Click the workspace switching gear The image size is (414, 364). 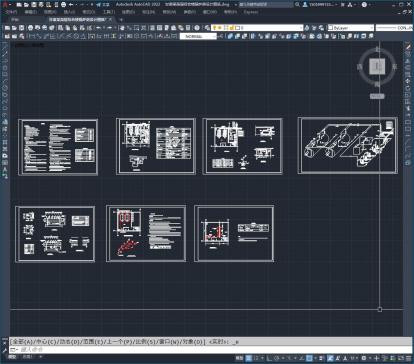pos(364,358)
